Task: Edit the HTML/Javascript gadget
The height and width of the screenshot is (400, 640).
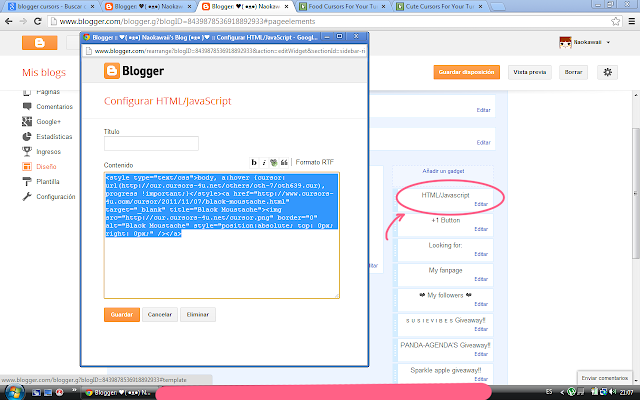Action: point(481,204)
